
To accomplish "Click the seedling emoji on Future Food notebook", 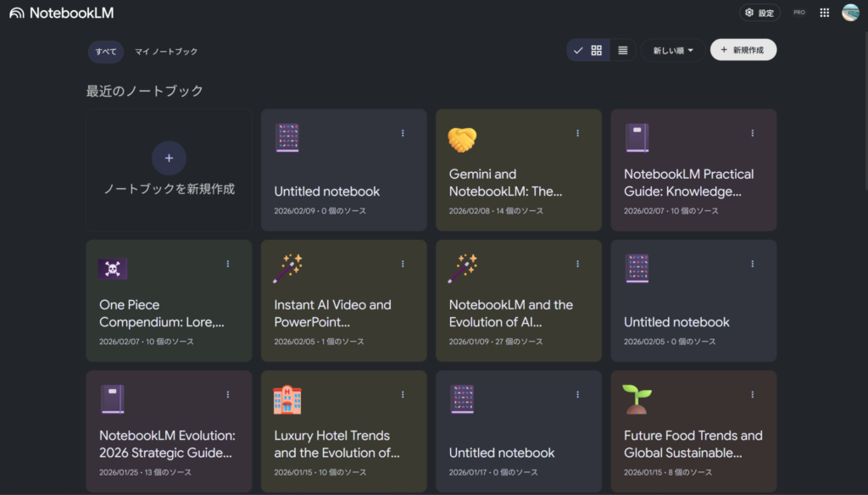I will coord(637,399).
